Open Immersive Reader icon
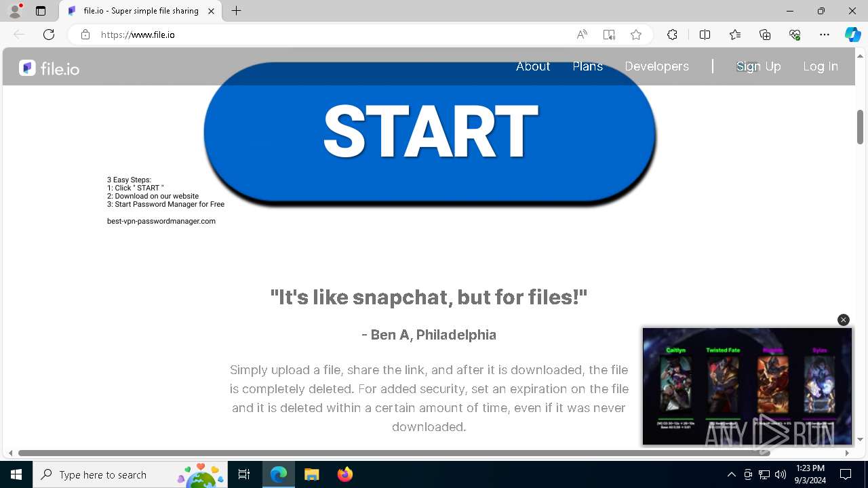This screenshot has height=488, width=868. click(x=609, y=35)
